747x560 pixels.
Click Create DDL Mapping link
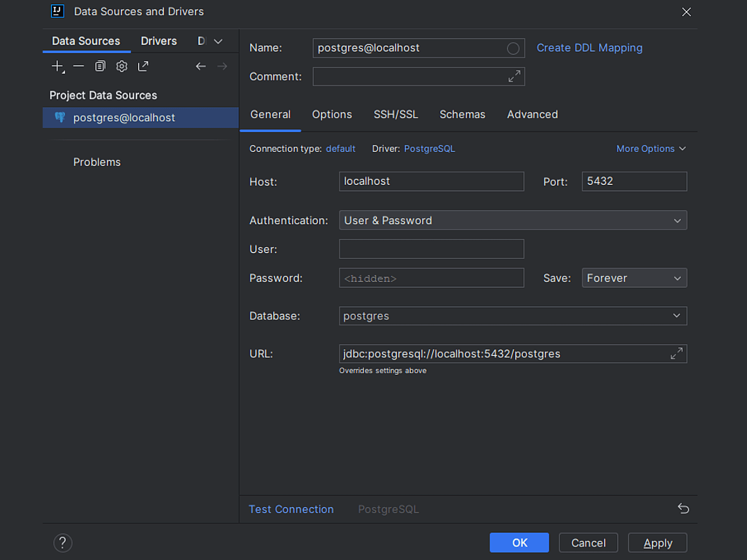589,48
